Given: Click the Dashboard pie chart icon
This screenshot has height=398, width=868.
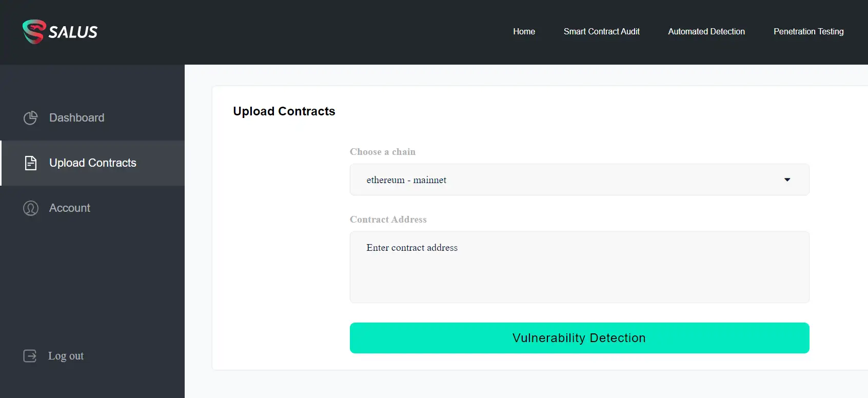Looking at the screenshot, I should (31, 118).
